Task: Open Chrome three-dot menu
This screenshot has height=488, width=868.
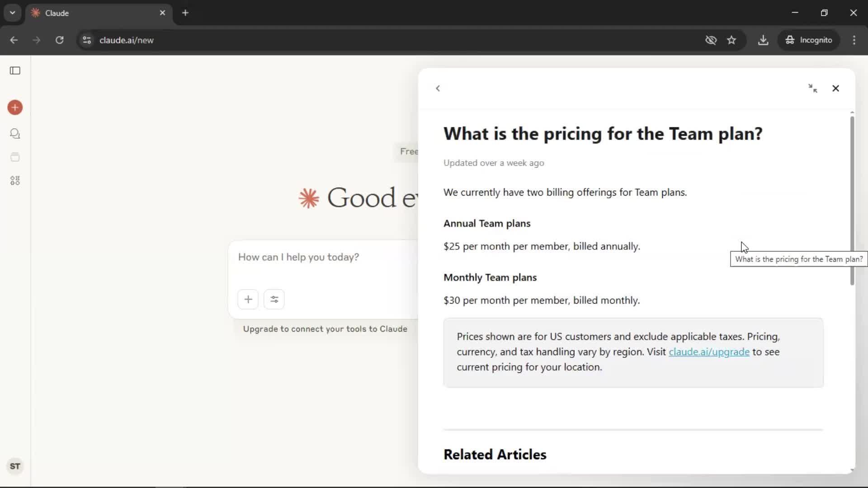Action: pos(854,40)
